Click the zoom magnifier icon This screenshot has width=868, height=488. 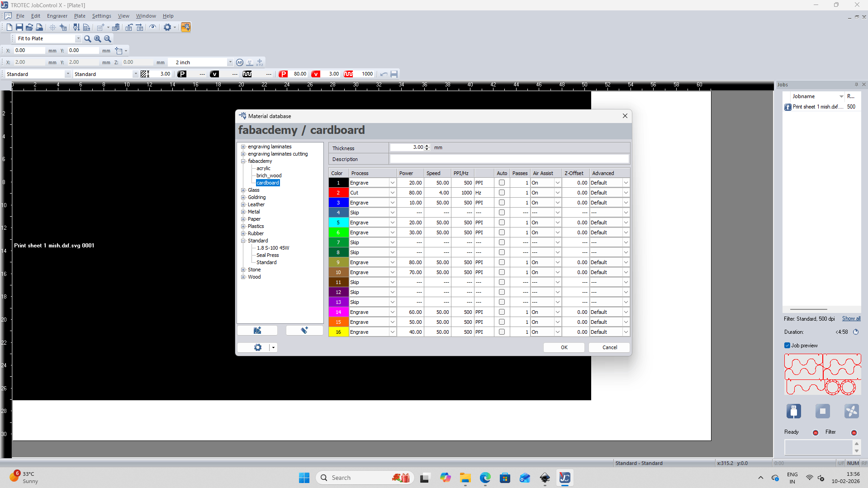click(x=88, y=39)
